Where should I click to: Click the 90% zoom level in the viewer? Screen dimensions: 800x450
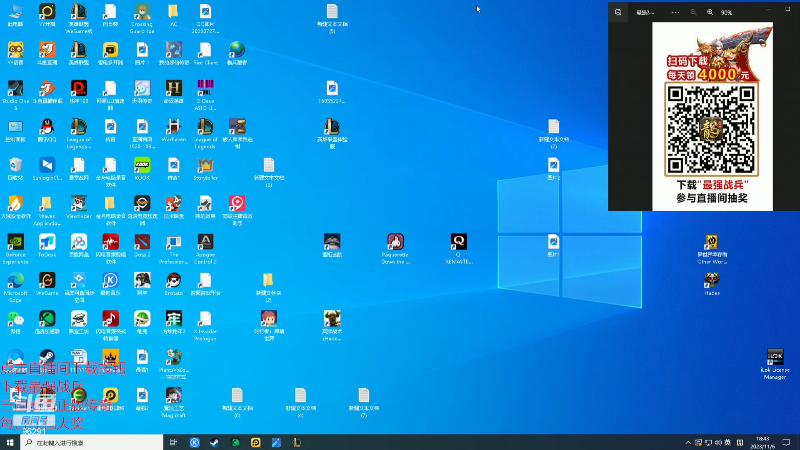coord(727,12)
